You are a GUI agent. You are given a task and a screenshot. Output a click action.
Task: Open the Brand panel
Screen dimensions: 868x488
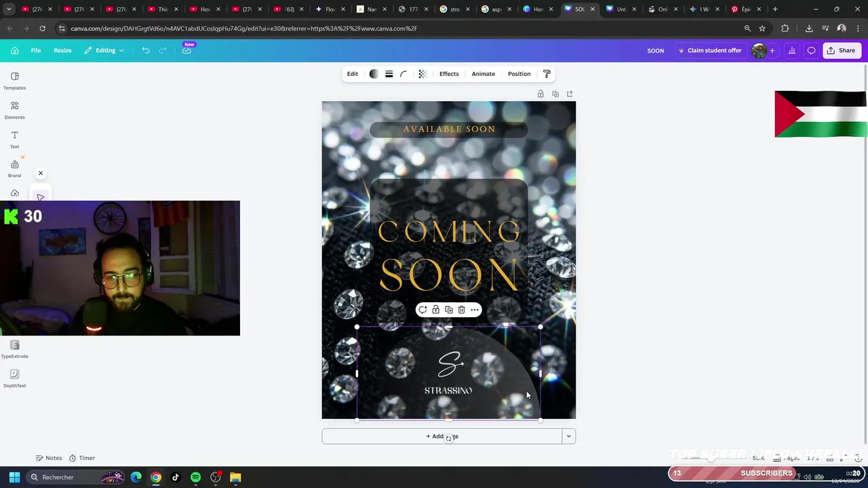[14, 168]
